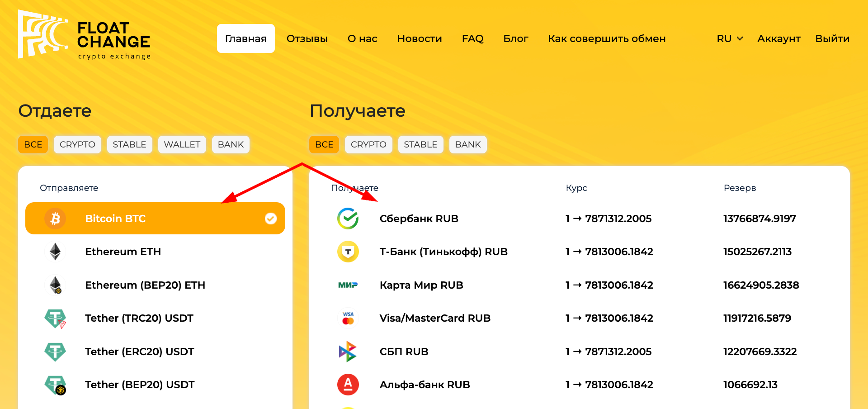Click Альфа-банк reserve 1066692.13
The width and height of the screenshot is (868, 409).
(x=750, y=385)
